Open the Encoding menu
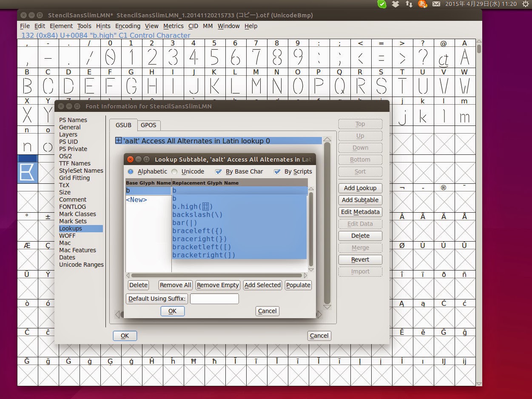532x399 pixels. (128, 26)
